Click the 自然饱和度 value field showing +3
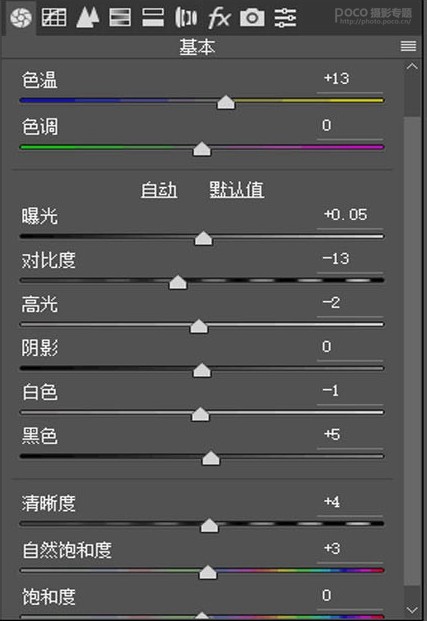Image resolution: width=427 pixels, height=621 pixels. (x=350, y=549)
